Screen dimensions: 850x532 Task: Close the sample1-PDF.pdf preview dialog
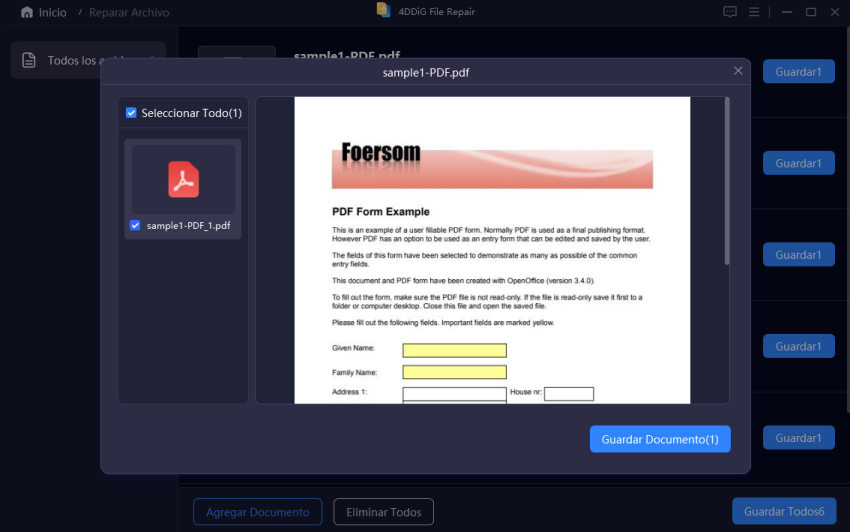738,71
